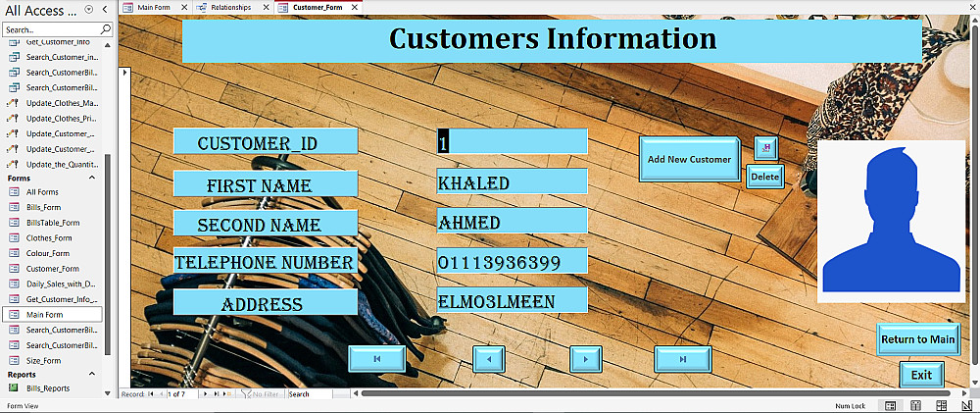
Task: Collapse navigation pane with shutter bar chevron
Action: coord(105,10)
